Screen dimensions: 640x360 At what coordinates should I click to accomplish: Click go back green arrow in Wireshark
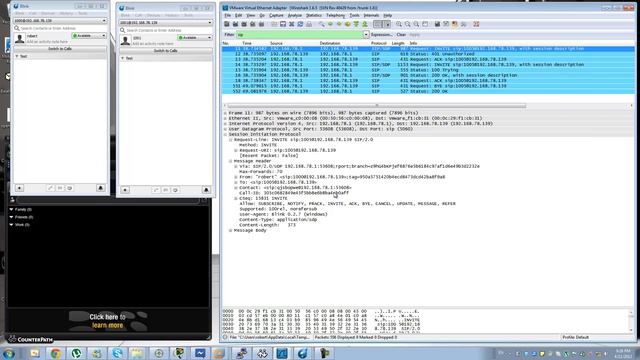[330, 24]
